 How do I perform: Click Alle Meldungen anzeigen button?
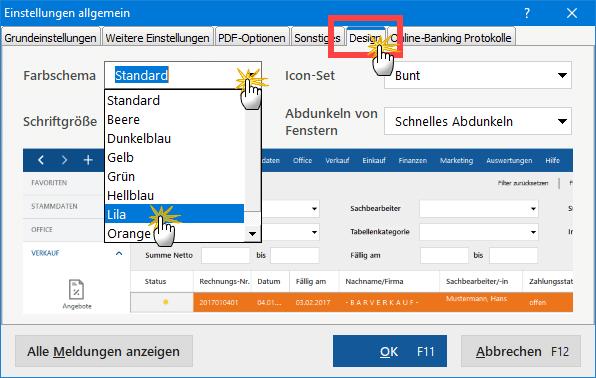click(x=104, y=351)
